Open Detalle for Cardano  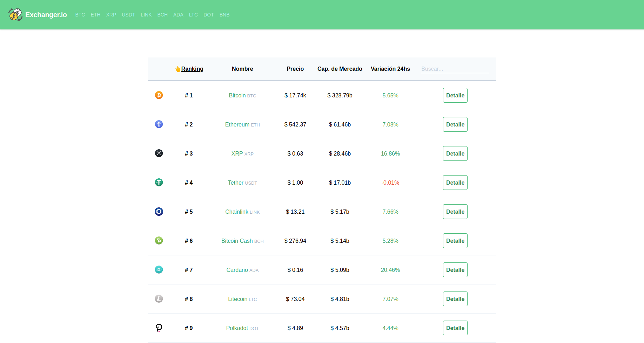(455, 270)
